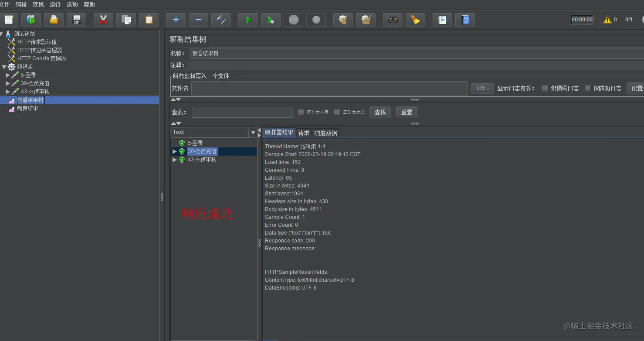Switch to the 取样器结果 tab
The height and width of the screenshot is (341, 644).
279,133
